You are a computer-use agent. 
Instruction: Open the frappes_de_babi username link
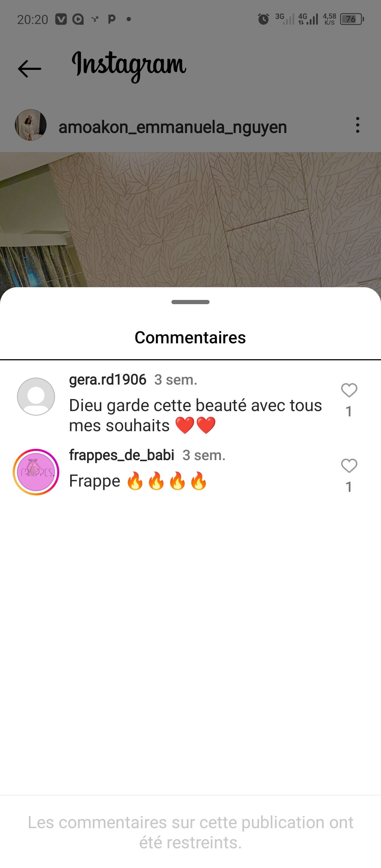click(122, 455)
